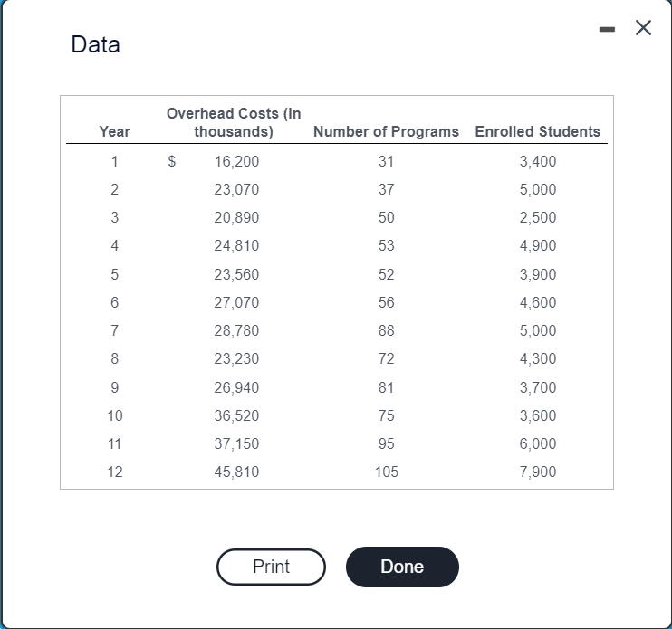Click the 6,000 enrolled students value
Image resolution: width=672 pixels, height=629 pixels.
pos(538,444)
